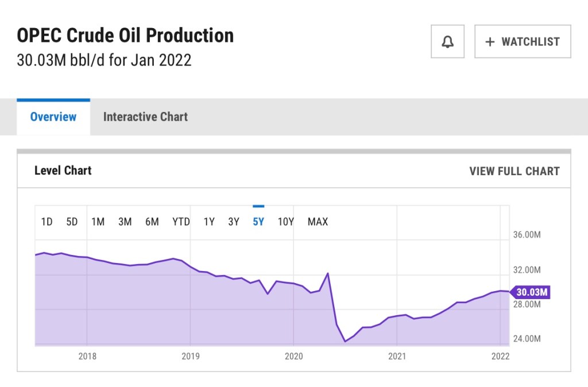The width and height of the screenshot is (588, 387).
Task: Click the OPEC Crude Oil Production title
Action: [125, 36]
